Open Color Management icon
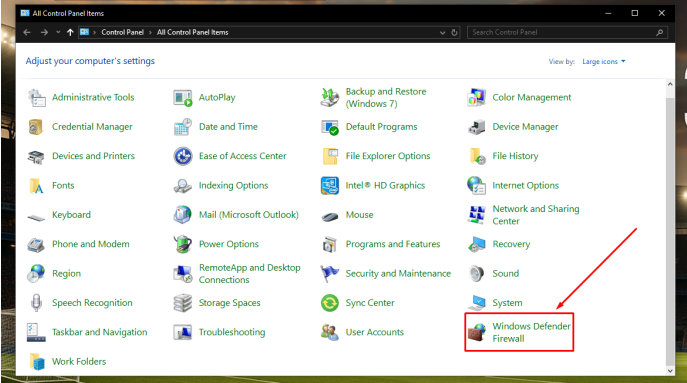 (x=476, y=97)
